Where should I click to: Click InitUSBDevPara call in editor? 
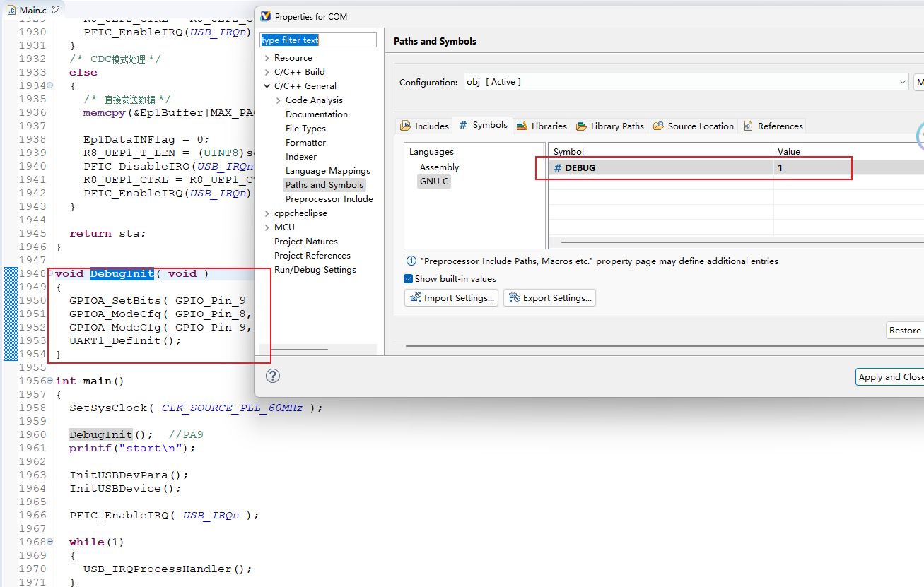click(x=129, y=475)
